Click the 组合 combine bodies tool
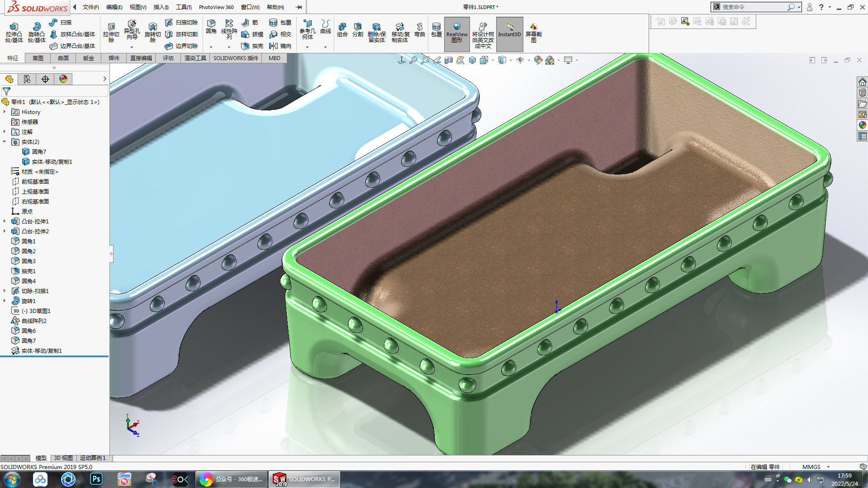 [342, 30]
